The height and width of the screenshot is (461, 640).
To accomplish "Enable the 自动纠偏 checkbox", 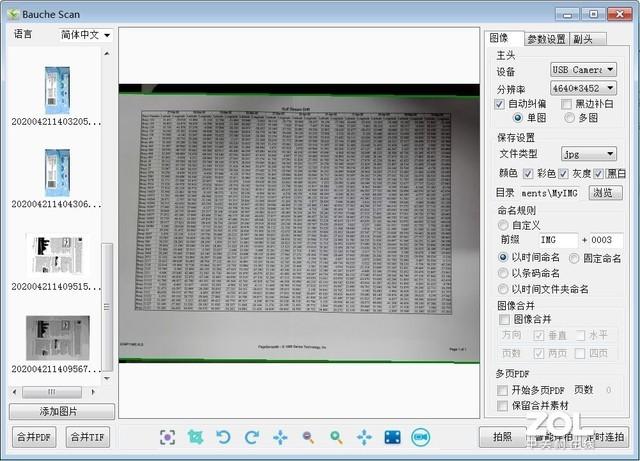I will (499, 104).
